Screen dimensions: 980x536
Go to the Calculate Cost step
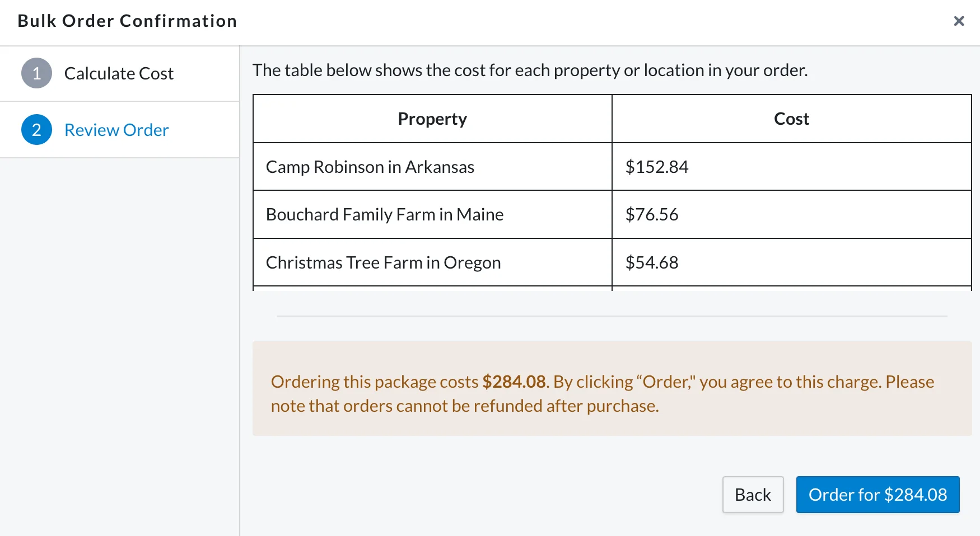[119, 73]
